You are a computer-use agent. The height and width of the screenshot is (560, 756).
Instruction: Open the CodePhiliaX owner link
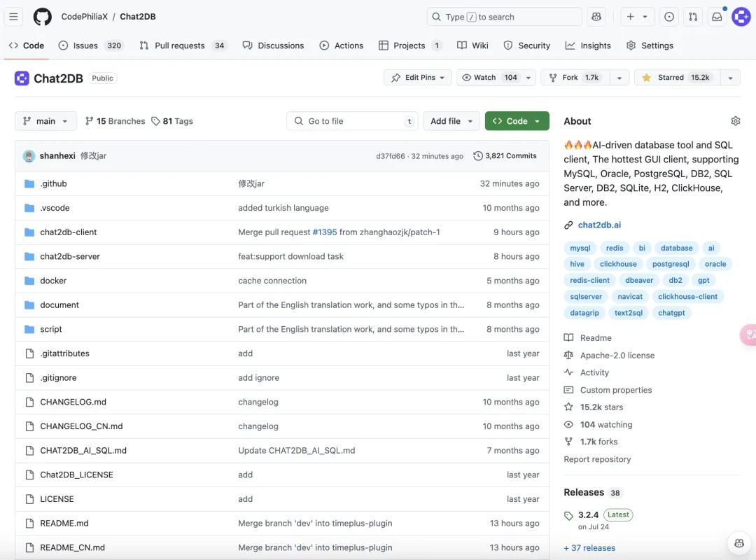click(x=85, y=17)
